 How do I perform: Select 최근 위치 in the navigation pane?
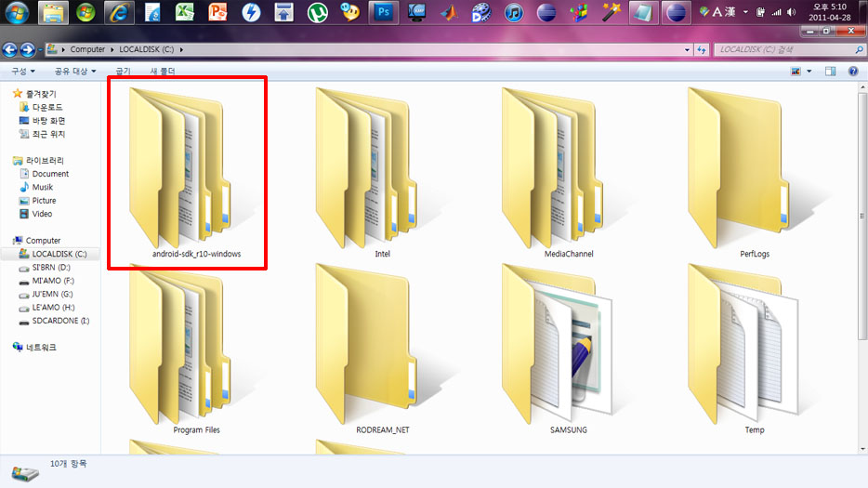coord(48,134)
